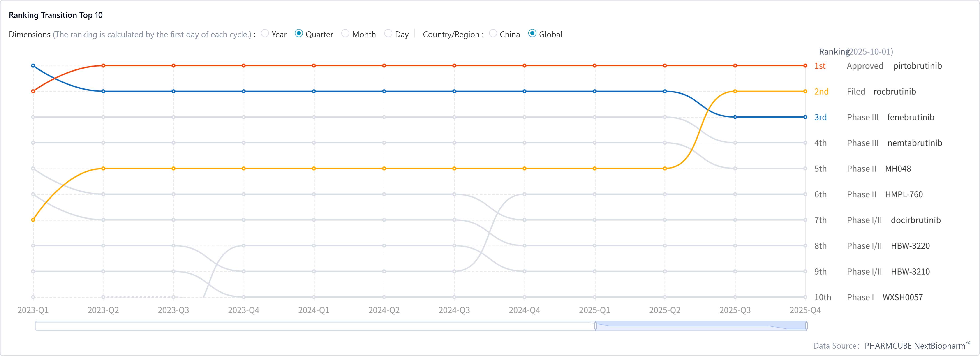
Task: Click nemtabrutinib legend entry
Action: coord(915,143)
